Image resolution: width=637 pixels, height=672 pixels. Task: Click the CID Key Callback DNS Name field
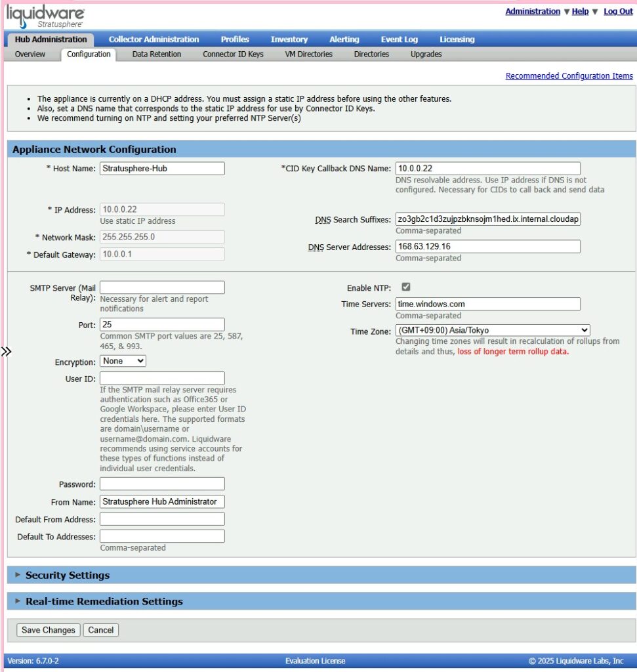(488, 169)
